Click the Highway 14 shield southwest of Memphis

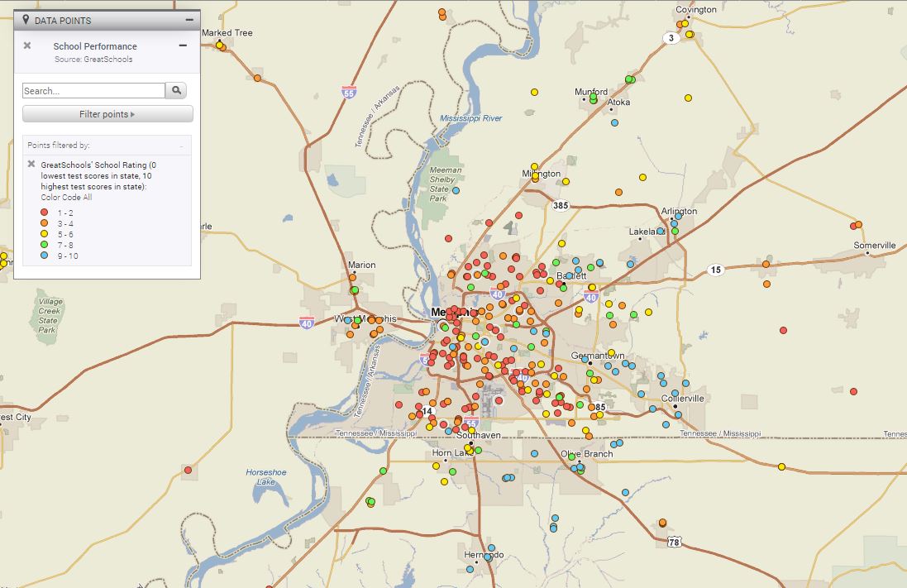[427, 411]
